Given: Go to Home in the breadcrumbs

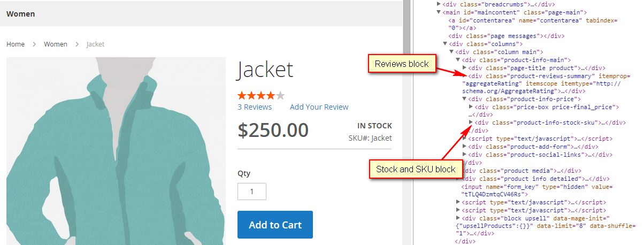Looking at the screenshot, I should coord(16,44).
